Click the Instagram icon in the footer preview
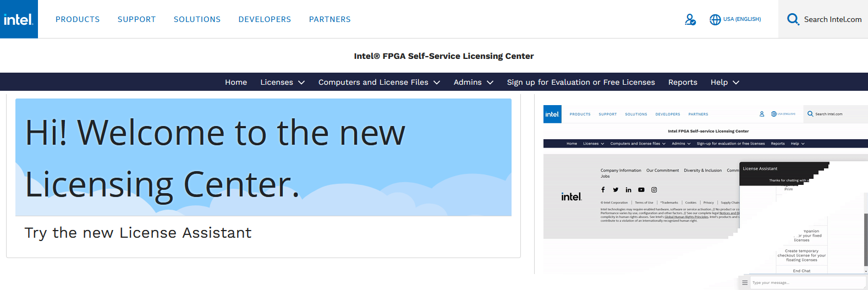 point(654,190)
